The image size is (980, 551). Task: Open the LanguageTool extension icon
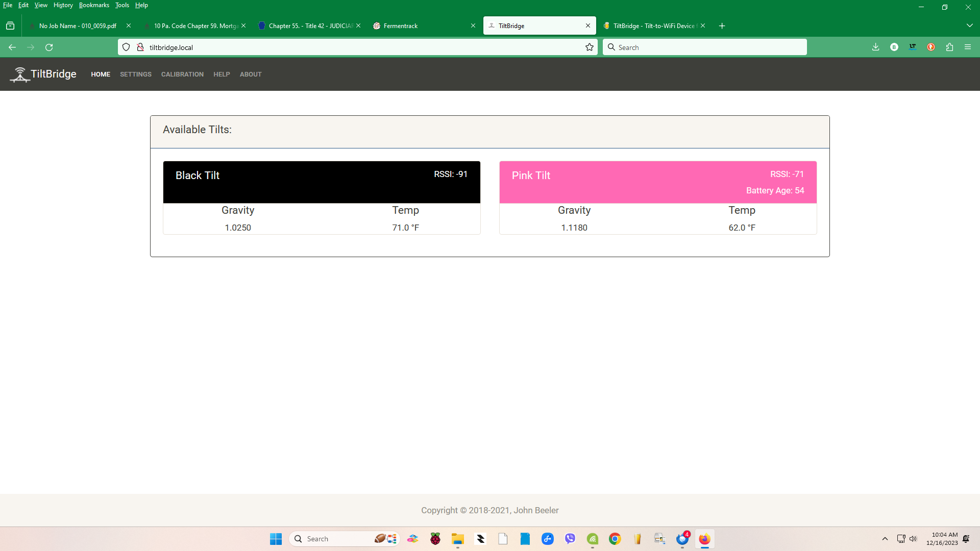(x=913, y=47)
